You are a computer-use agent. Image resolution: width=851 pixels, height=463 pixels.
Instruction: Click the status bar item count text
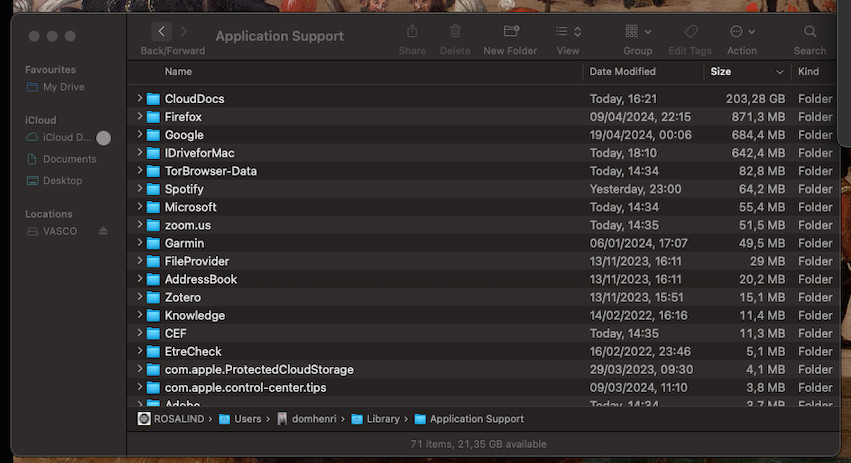(478, 444)
